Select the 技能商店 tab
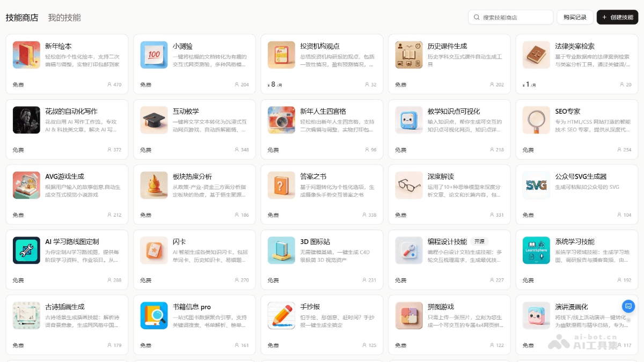 (x=21, y=18)
